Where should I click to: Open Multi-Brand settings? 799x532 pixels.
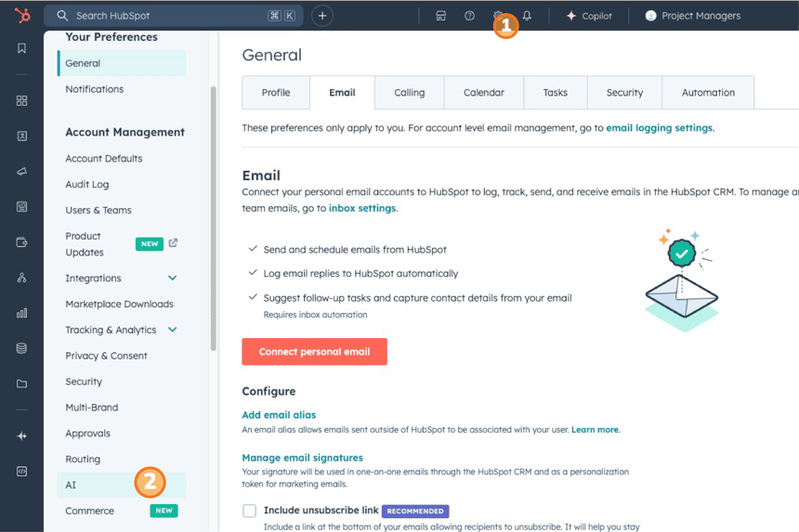(x=92, y=408)
